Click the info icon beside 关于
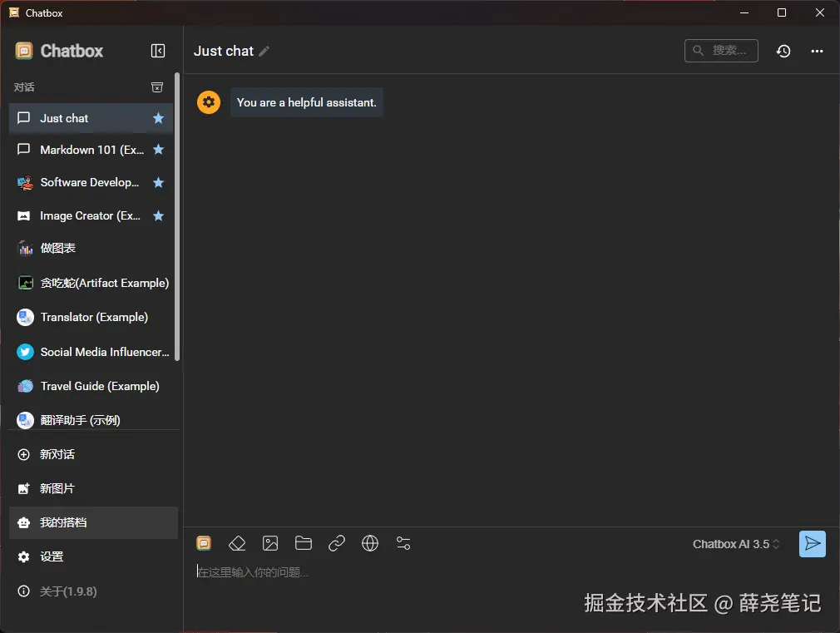 [23, 591]
